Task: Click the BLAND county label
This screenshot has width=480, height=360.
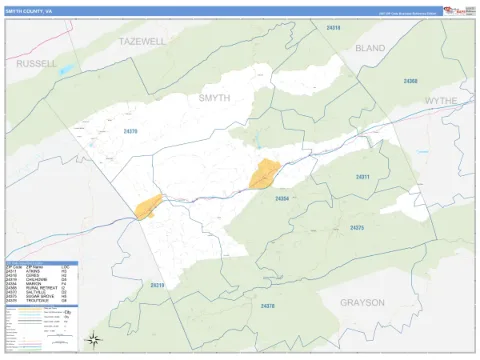Action: coord(370,48)
